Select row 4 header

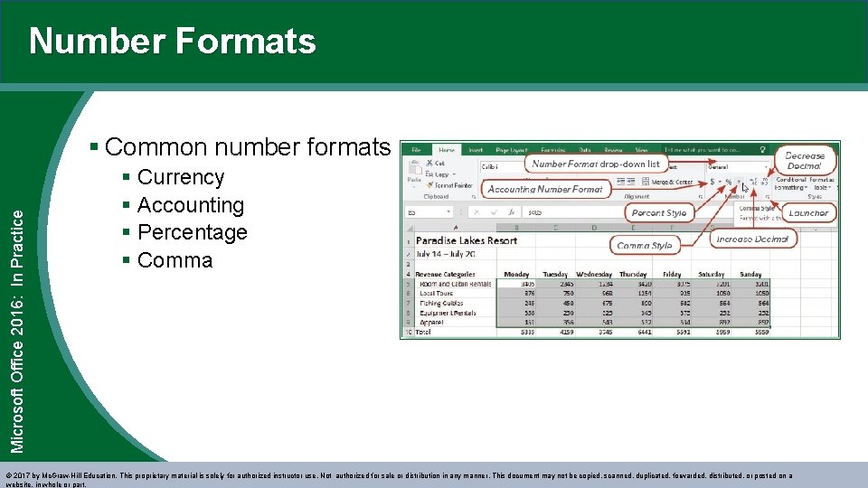[x=409, y=274]
